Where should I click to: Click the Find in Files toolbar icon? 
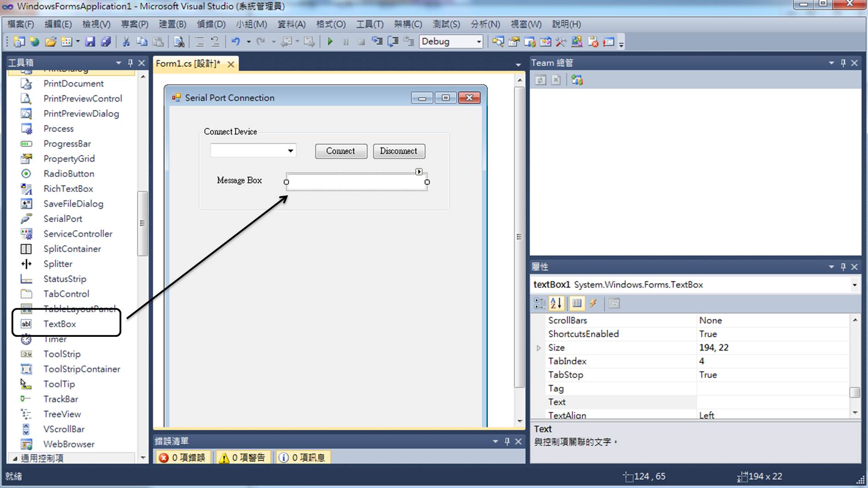[179, 42]
